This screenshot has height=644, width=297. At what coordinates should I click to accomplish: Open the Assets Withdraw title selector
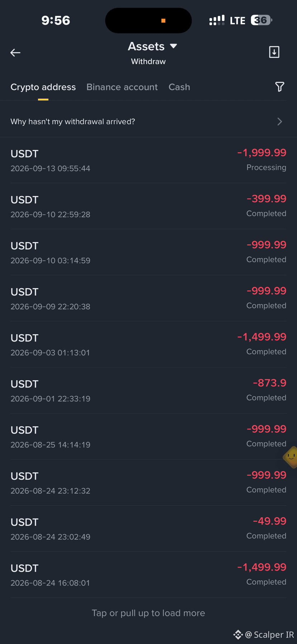(148, 53)
